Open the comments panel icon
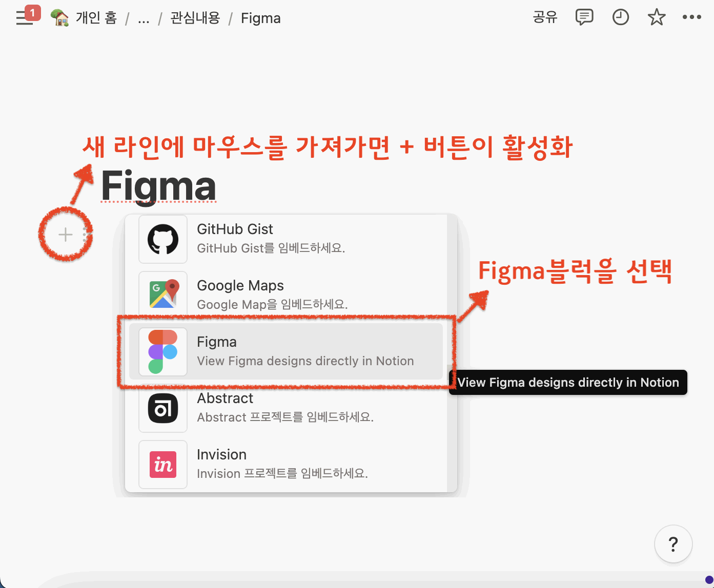The image size is (714, 588). click(584, 17)
